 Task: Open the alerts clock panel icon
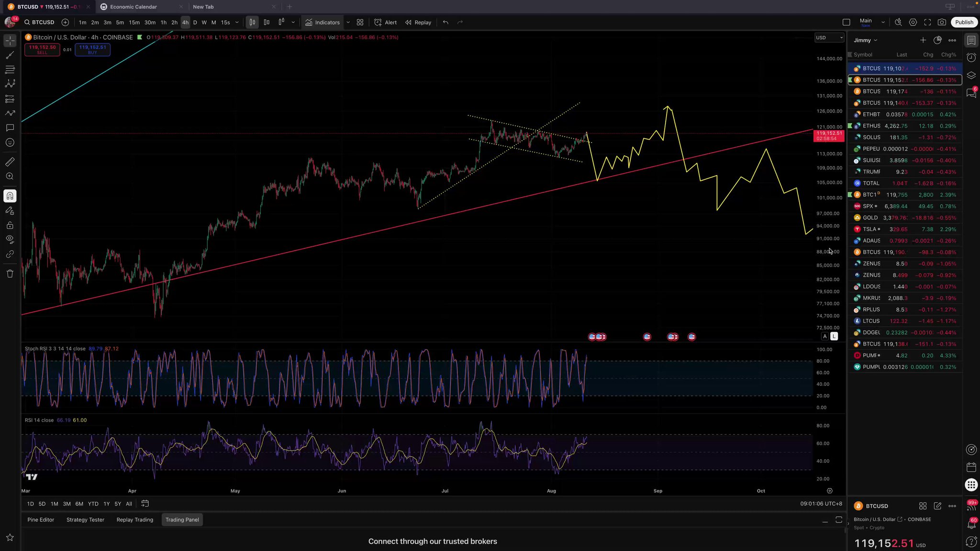pyautogui.click(x=971, y=58)
